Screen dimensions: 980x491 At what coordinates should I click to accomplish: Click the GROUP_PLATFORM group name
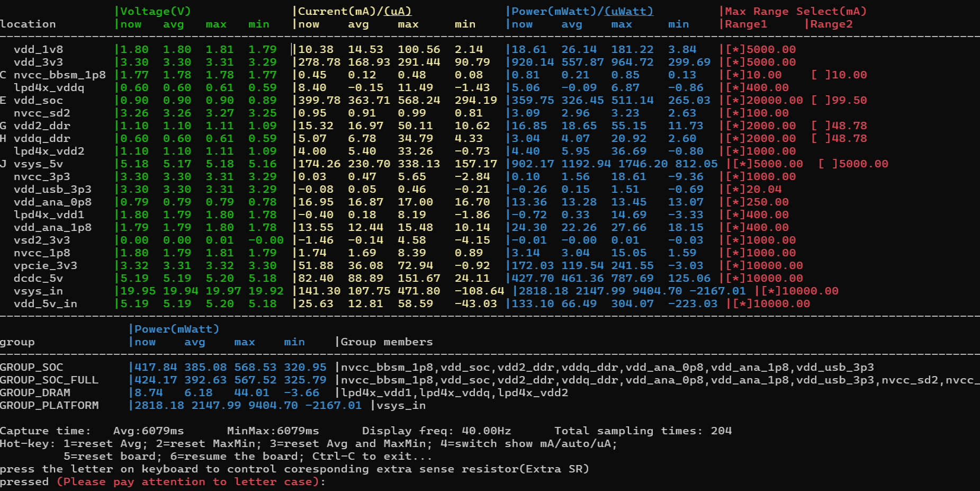[x=49, y=405]
